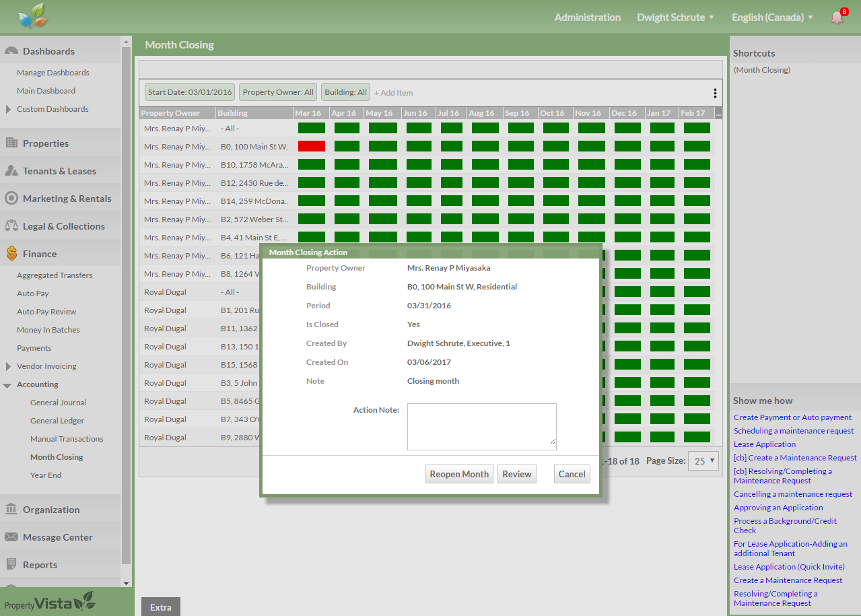This screenshot has height=616, width=861.
Task: Open the notifications bell icon
Action: click(837, 18)
